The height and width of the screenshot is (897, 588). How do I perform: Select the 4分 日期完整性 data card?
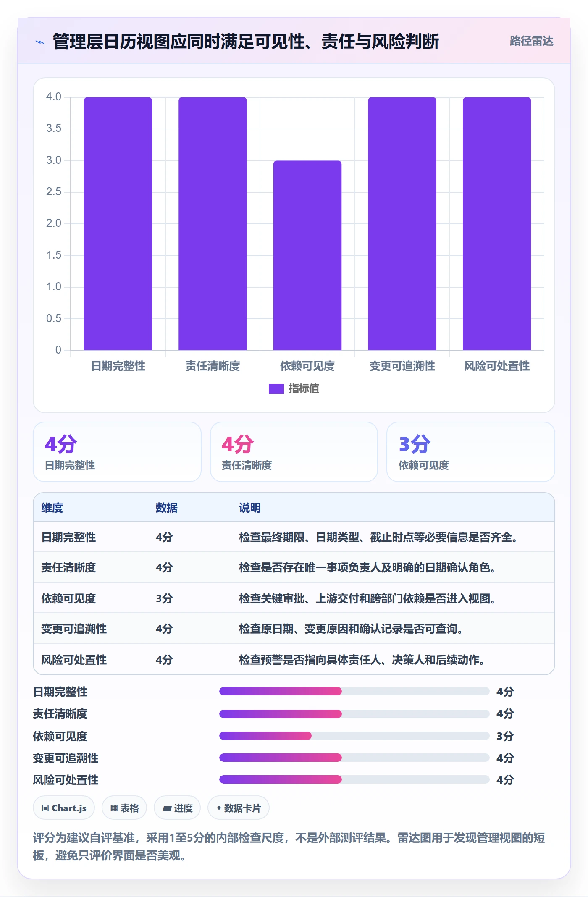click(117, 452)
